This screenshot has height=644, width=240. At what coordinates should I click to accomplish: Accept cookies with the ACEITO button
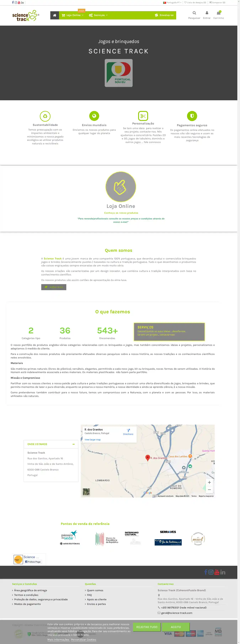pos(175,627)
